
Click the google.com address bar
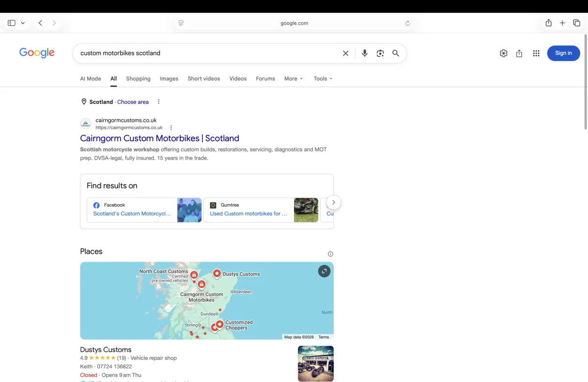[294, 23]
